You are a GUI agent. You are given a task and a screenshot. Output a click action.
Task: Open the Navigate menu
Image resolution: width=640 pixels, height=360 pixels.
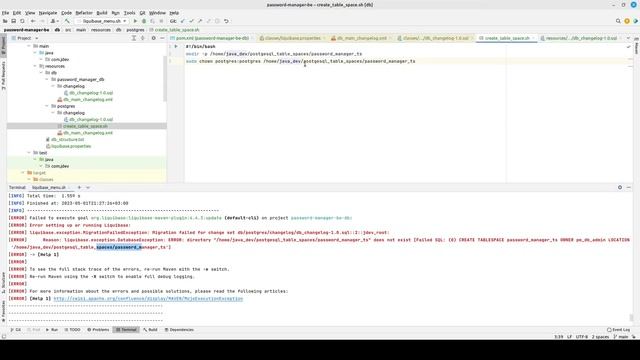point(48,13)
